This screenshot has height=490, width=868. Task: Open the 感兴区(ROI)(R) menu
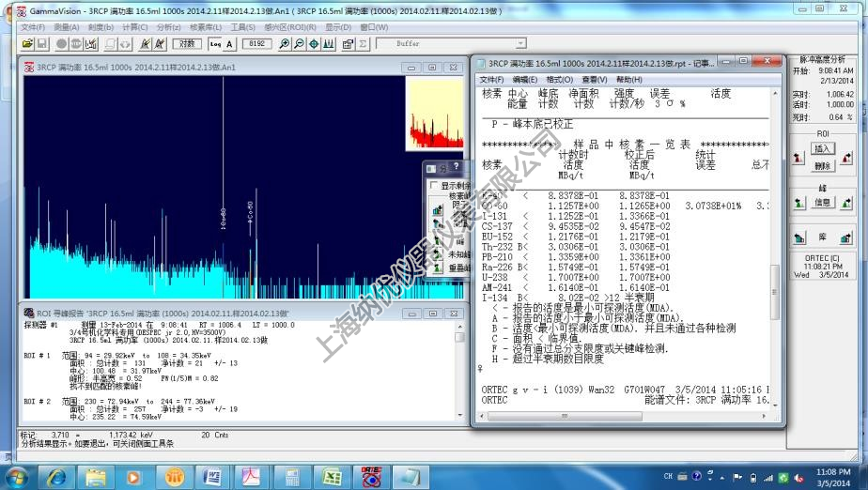[x=290, y=27]
